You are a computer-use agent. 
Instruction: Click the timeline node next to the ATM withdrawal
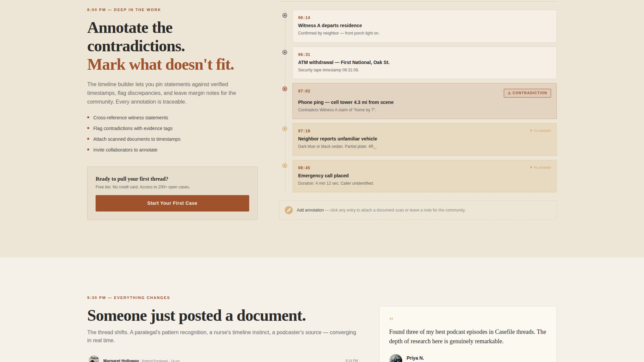pos(285,52)
